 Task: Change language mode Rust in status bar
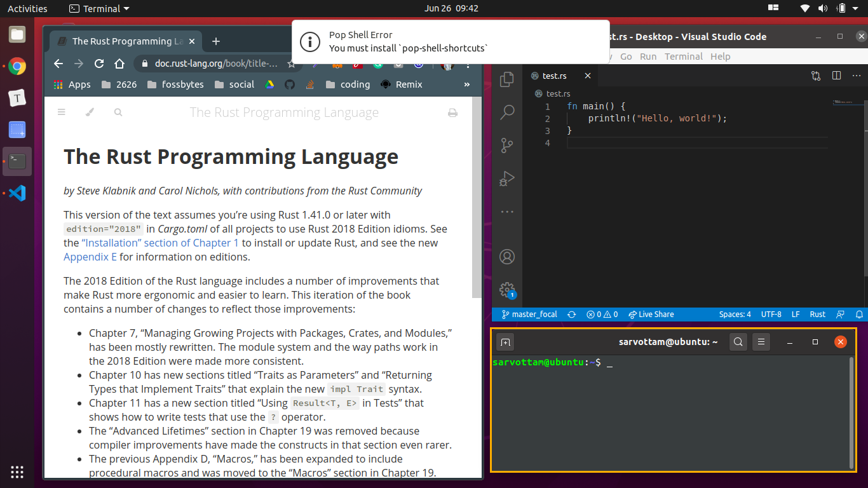818,315
